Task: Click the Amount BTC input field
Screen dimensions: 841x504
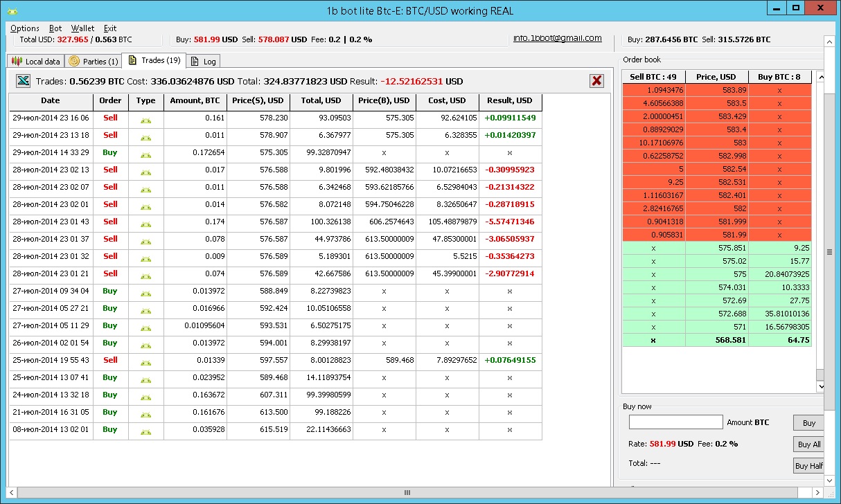Action: (x=675, y=422)
